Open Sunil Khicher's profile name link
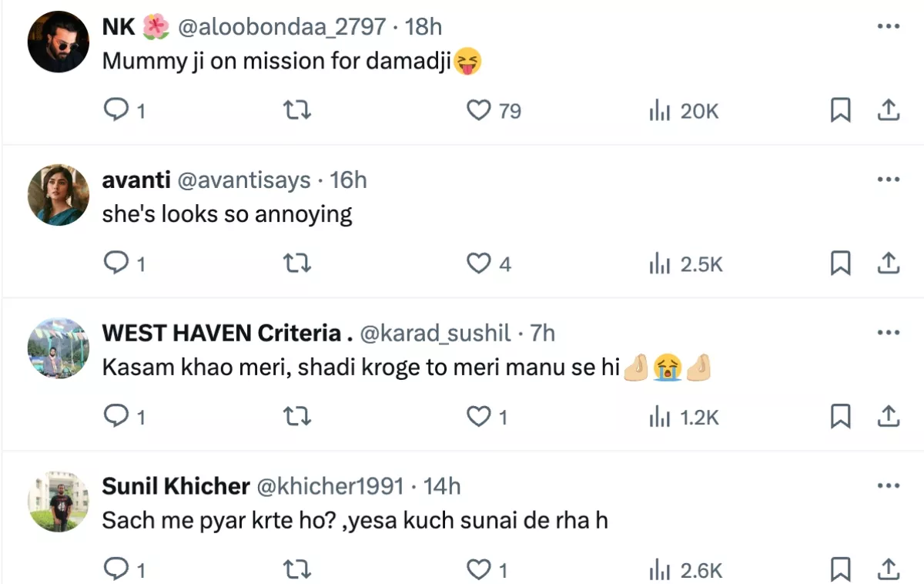924x584 pixels. pyautogui.click(x=176, y=486)
